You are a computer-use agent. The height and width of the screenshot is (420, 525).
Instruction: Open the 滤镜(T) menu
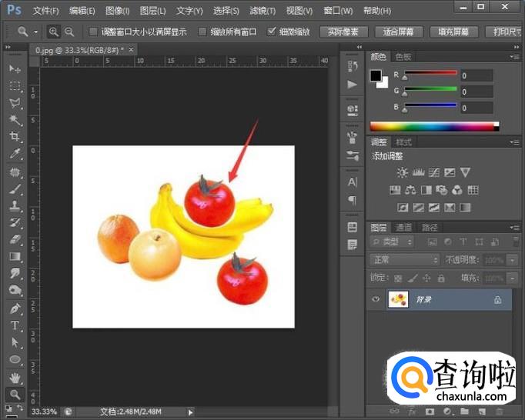[263, 11]
